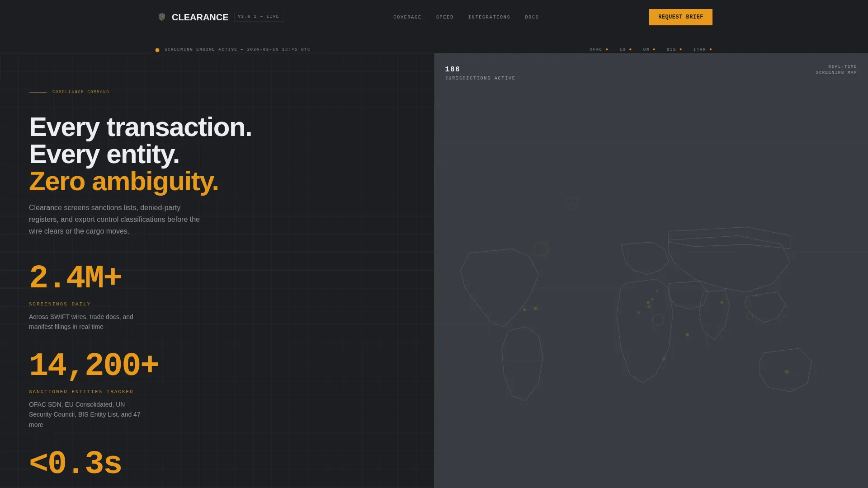The width and height of the screenshot is (868, 488).
Task: Click the Jurisdictions Active label
Action: (480, 78)
